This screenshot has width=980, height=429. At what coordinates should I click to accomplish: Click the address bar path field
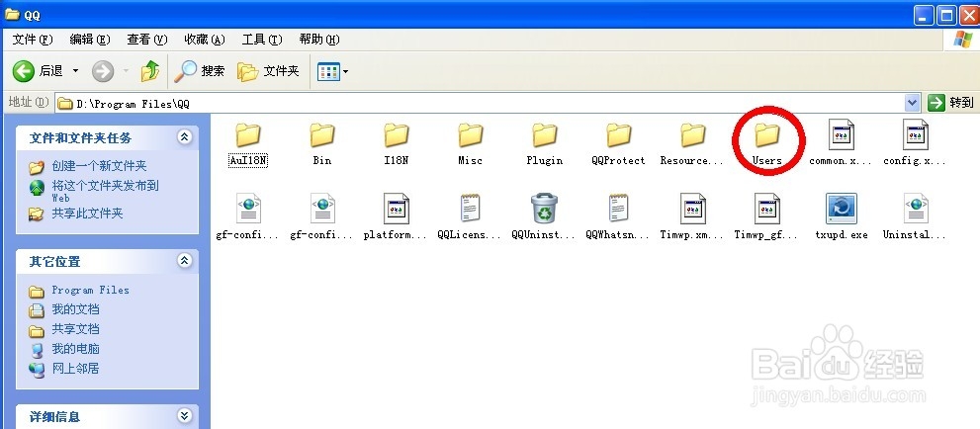(x=480, y=103)
